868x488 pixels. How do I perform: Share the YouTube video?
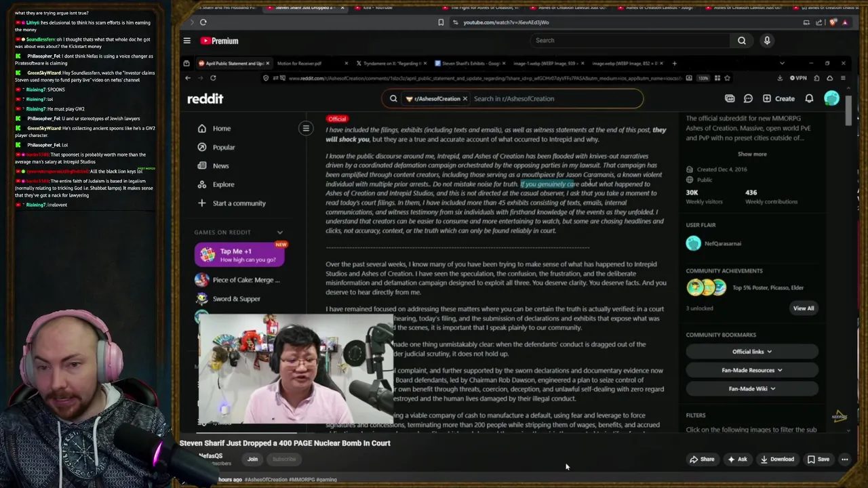click(702, 460)
